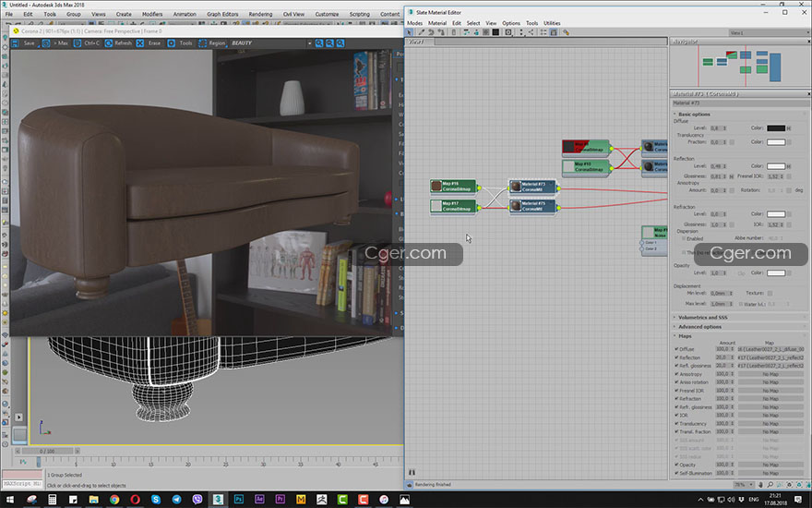The height and width of the screenshot is (508, 812).
Task: Select the Material #73 CoronaMtl node
Action: (532, 186)
